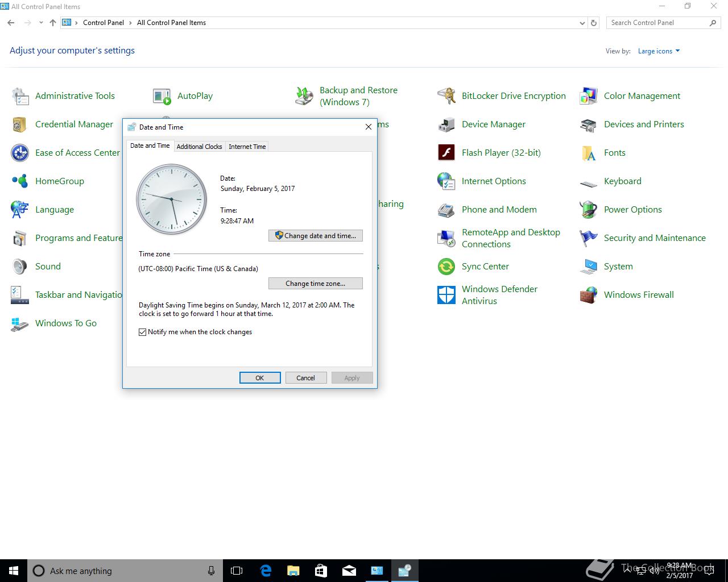Click OK in Date and Time dialog

260,378
